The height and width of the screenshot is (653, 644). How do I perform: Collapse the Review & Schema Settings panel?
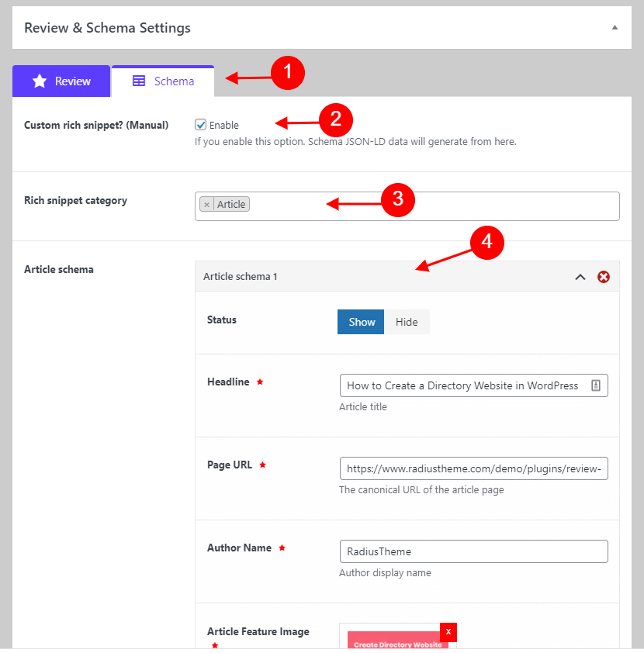coord(615,27)
